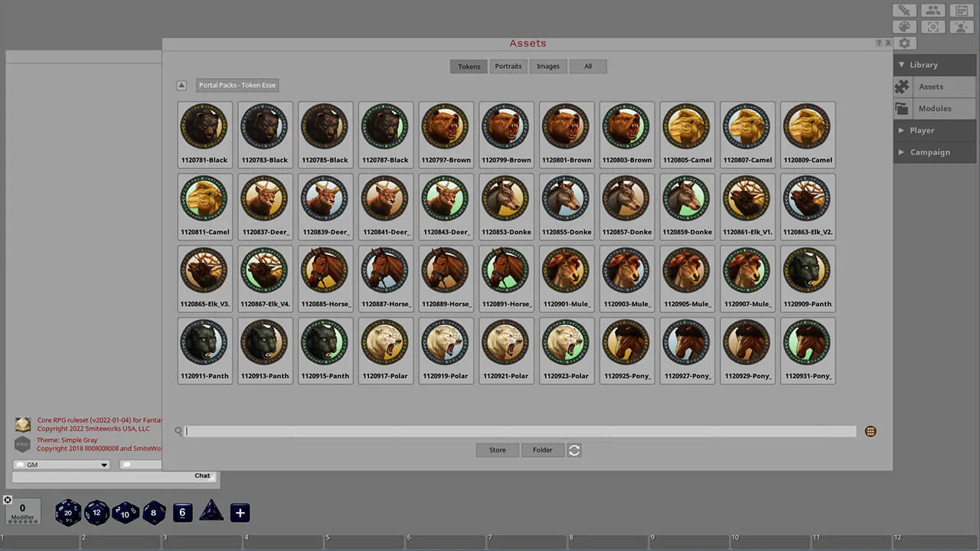980x551 pixels.
Task: Select the 1120853-Donke token
Action: coord(506,206)
